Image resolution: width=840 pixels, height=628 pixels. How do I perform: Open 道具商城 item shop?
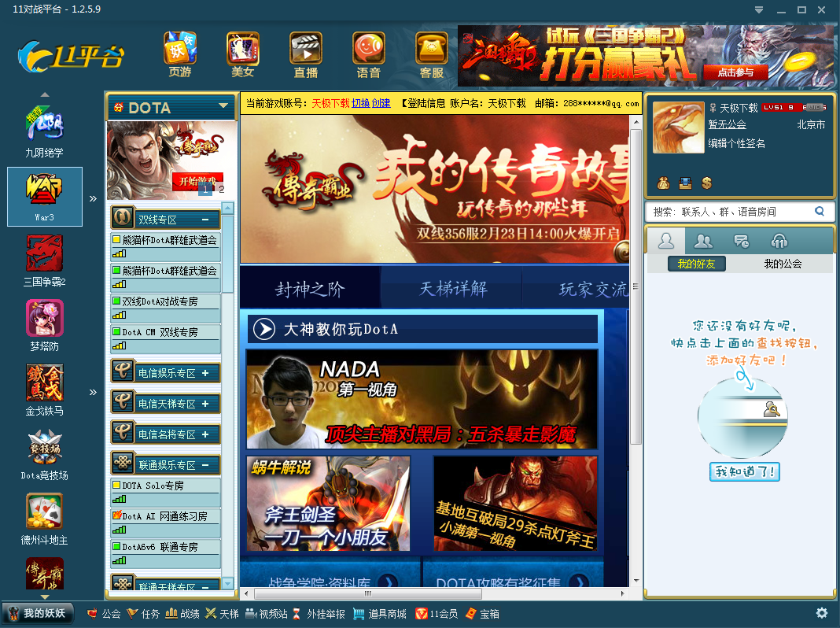pos(380,614)
